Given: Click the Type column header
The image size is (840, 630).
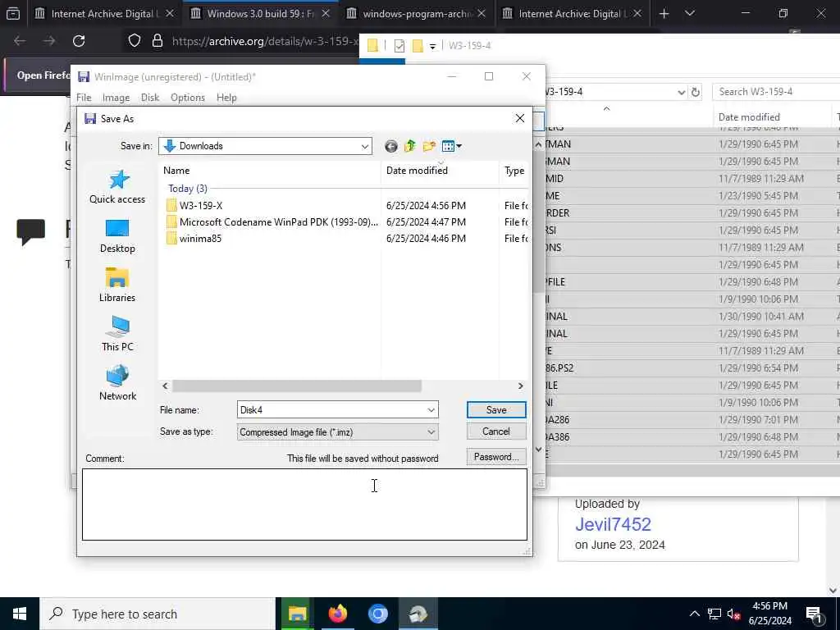Looking at the screenshot, I should coord(514,171).
